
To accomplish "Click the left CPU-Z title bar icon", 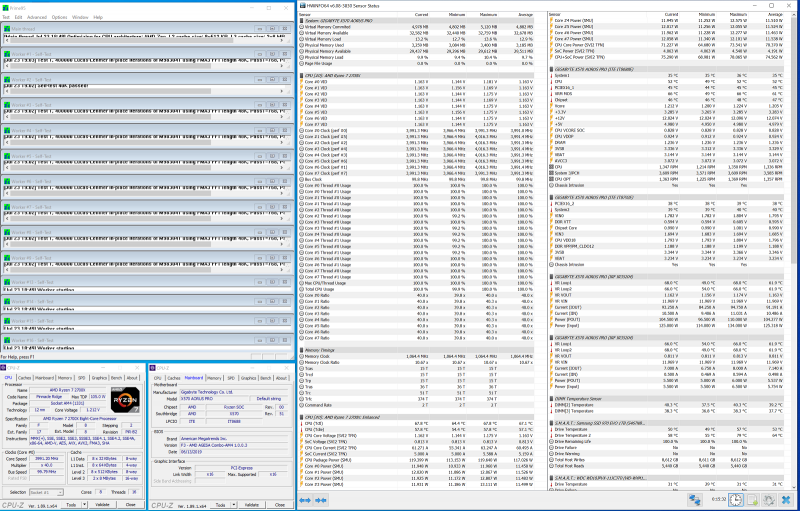I will (x=4, y=368).
